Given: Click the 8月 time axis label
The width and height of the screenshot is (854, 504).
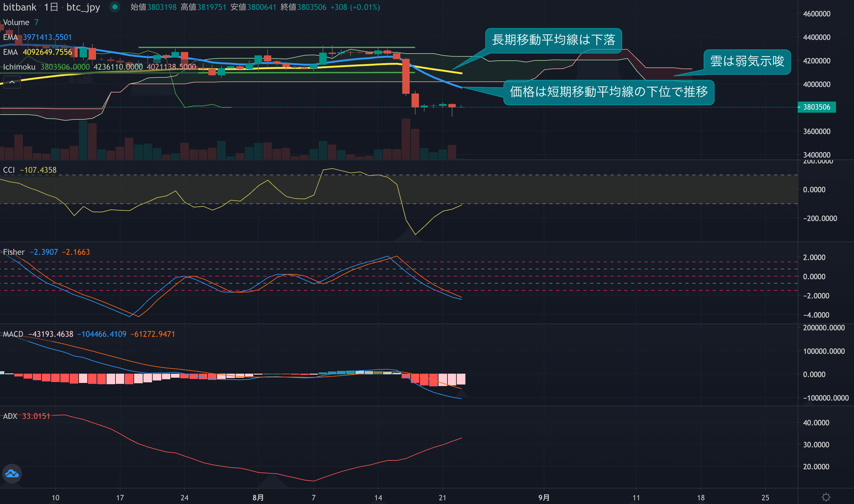Looking at the screenshot, I should (x=258, y=497).
